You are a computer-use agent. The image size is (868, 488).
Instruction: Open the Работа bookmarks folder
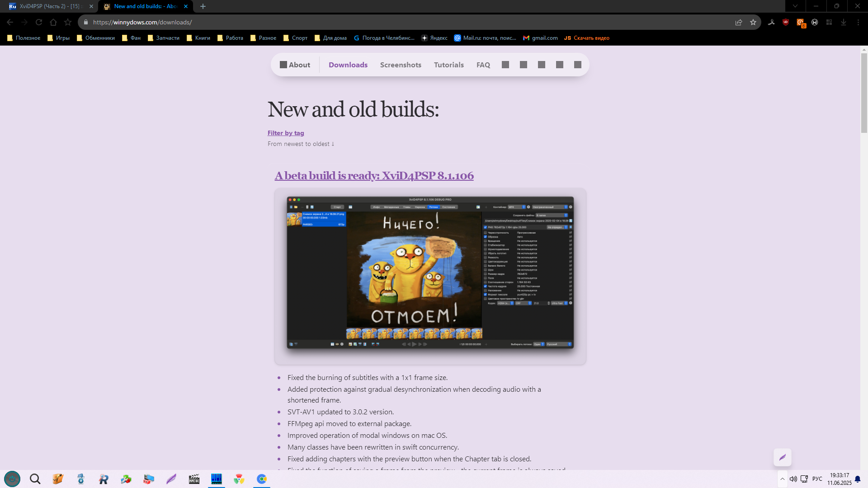(x=230, y=38)
